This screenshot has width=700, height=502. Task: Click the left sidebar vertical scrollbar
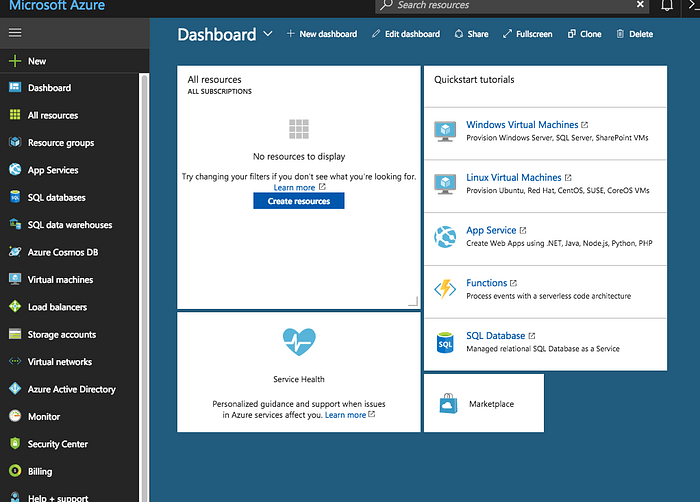coord(144,286)
